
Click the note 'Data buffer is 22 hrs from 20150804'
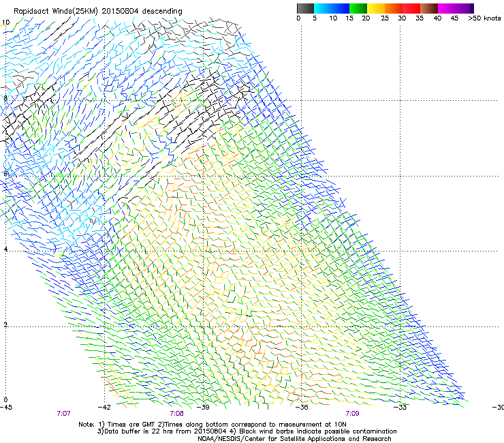pos(166,431)
